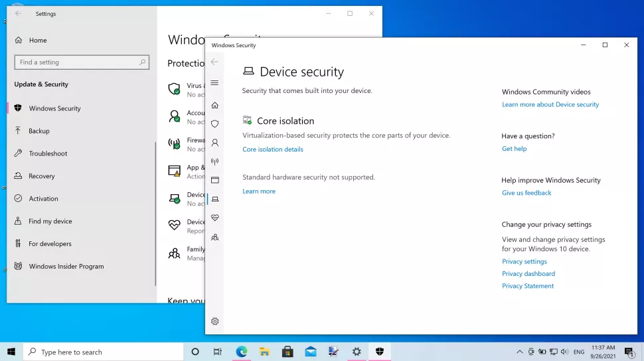Open the Windows Security hamburger menu
This screenshot has height=361, width=644.
coord(214,82)
